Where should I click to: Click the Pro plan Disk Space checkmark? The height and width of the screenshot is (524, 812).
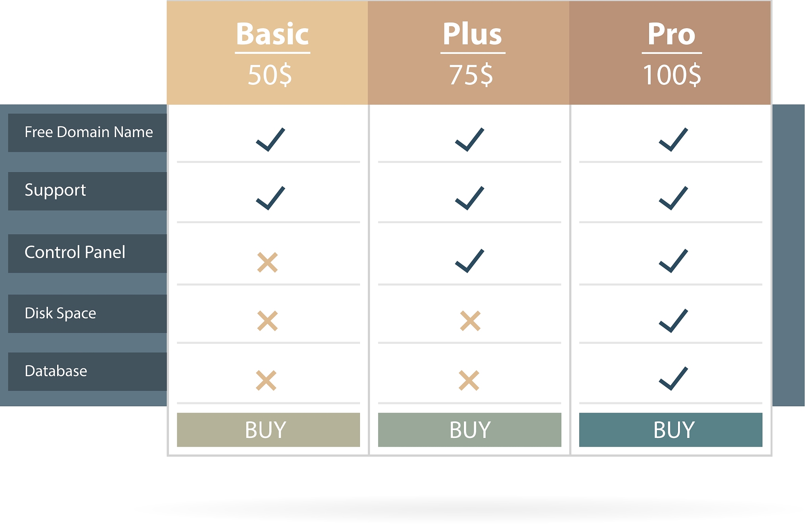(673, 320)
